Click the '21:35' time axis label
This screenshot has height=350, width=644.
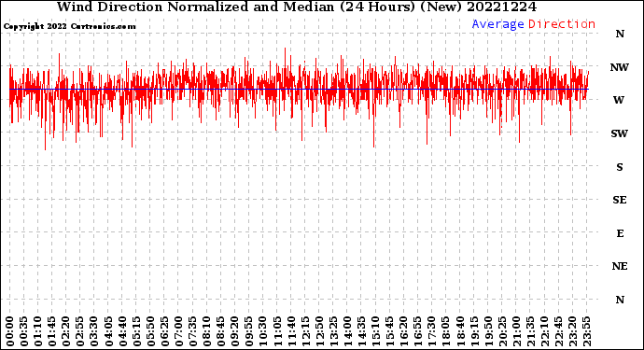pyautogui.click(x=530, y=332)
